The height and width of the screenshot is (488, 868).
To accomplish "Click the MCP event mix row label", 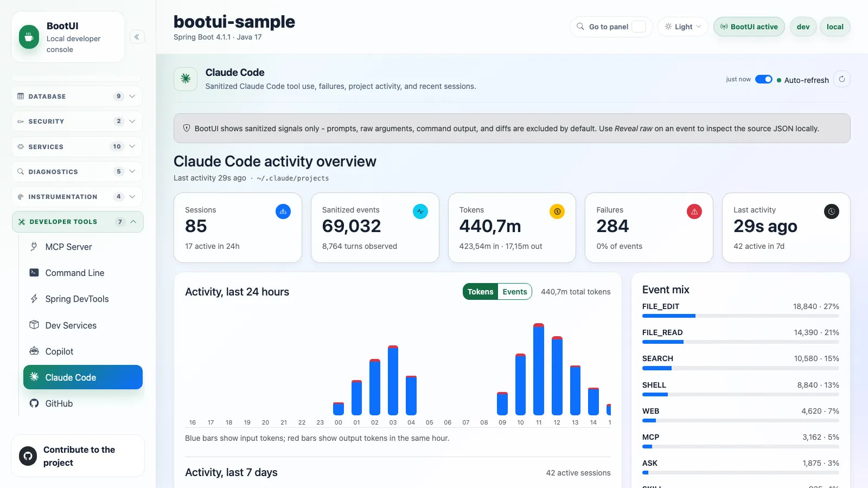I will 650,437.
